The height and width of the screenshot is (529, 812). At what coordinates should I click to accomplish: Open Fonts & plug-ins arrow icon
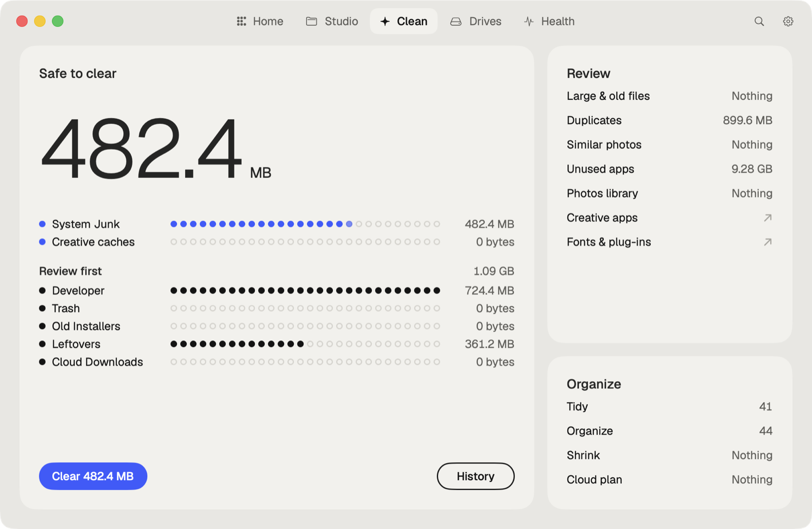pyautogui.click(x=767, y=242)
